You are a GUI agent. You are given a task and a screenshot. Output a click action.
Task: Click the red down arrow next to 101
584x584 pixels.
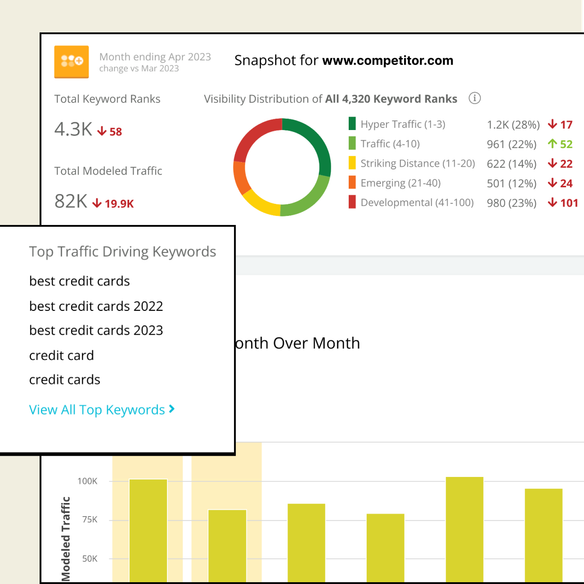(x=552, y=203)
